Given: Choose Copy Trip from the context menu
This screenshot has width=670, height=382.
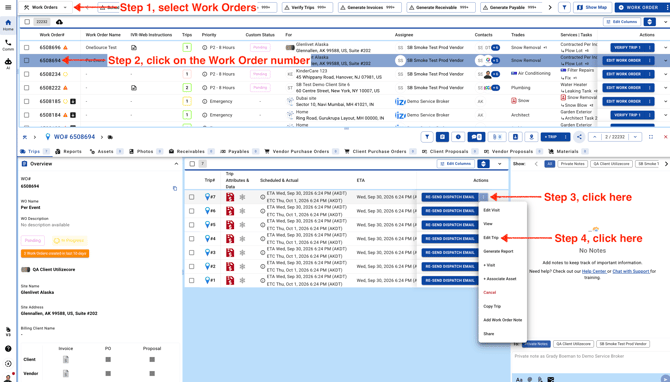Looking at the screenshot, I should pyautogui.click(x=492, y=306).
